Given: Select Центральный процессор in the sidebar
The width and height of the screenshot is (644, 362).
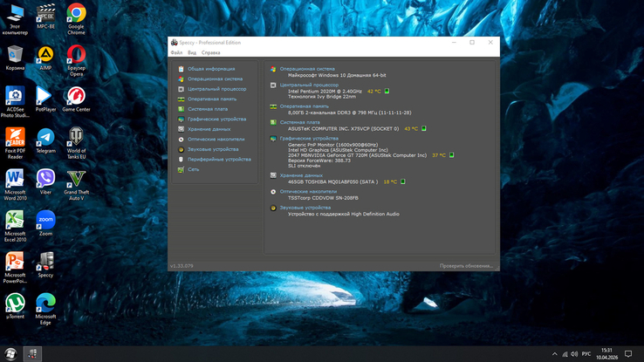Looking at the screenshot, I should click(217, 89).
